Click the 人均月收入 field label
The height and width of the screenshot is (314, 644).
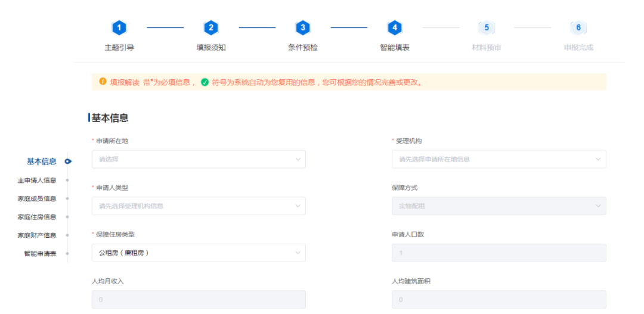108,282
